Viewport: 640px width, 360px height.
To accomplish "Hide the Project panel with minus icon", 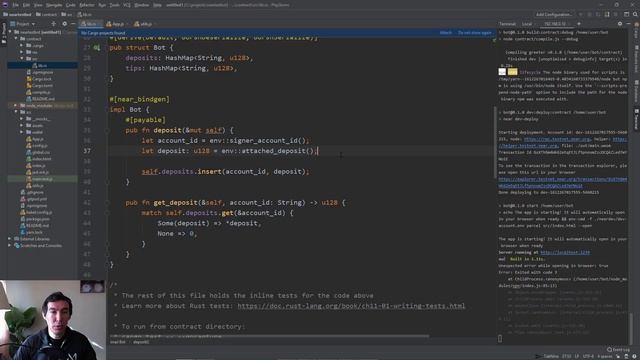I will click(x=73, y=24).
